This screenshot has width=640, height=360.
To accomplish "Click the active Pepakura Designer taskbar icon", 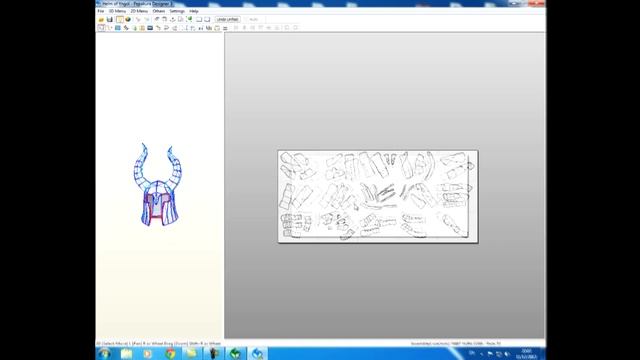I will pos(258,354).
